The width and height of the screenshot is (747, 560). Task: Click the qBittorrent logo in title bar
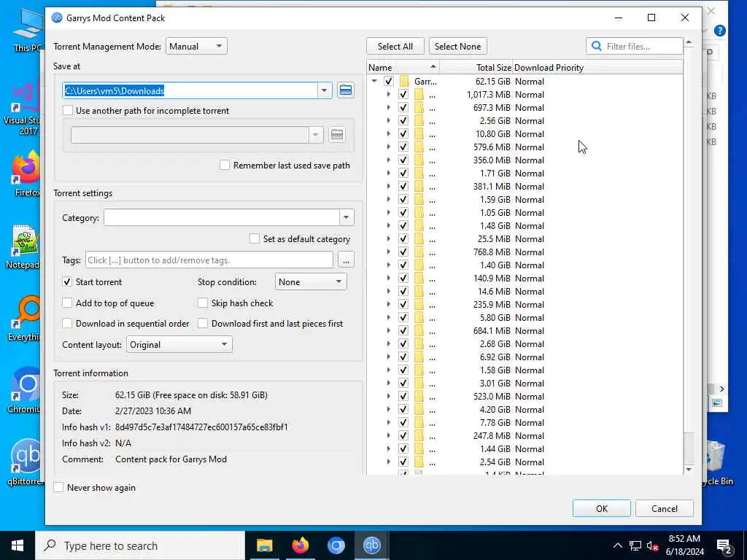(57, 17)
